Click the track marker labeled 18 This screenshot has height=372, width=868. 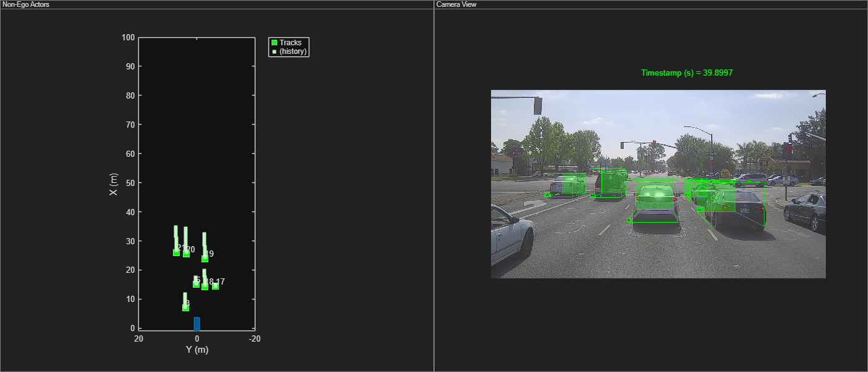tap(205, 286)
